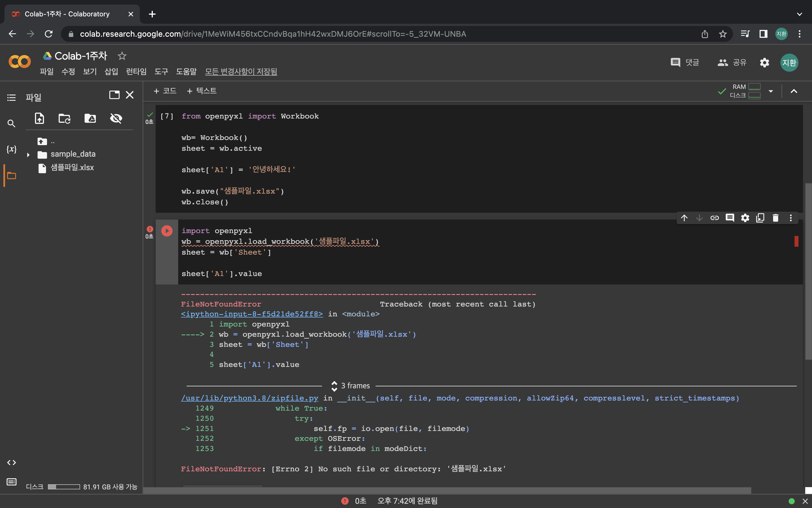Close the bottom status bar
This screenshot has width=812, height=508.
805,501
